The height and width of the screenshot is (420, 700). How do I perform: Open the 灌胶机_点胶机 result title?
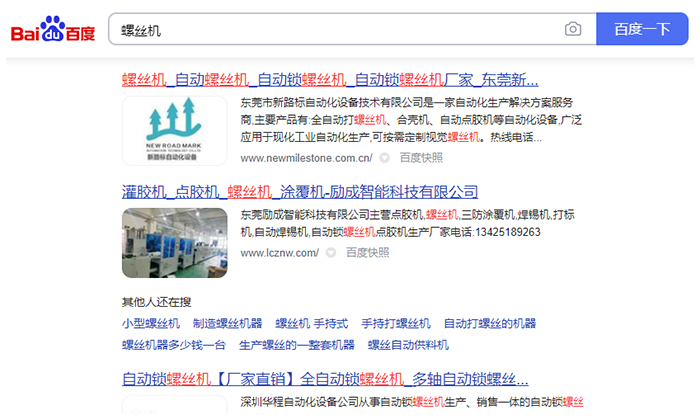pos(300,192)
